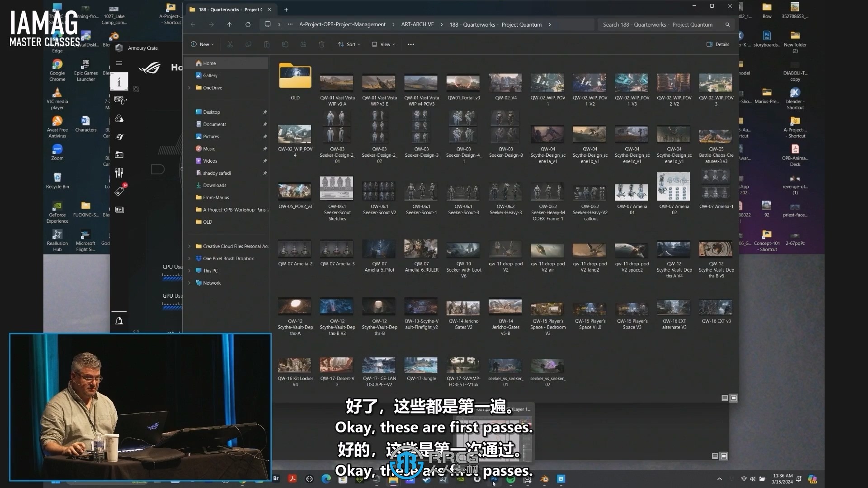Screen dimensions: 868x488
Task: Open Adobe Acrobat from taskbar
Action: click(292, 479)
